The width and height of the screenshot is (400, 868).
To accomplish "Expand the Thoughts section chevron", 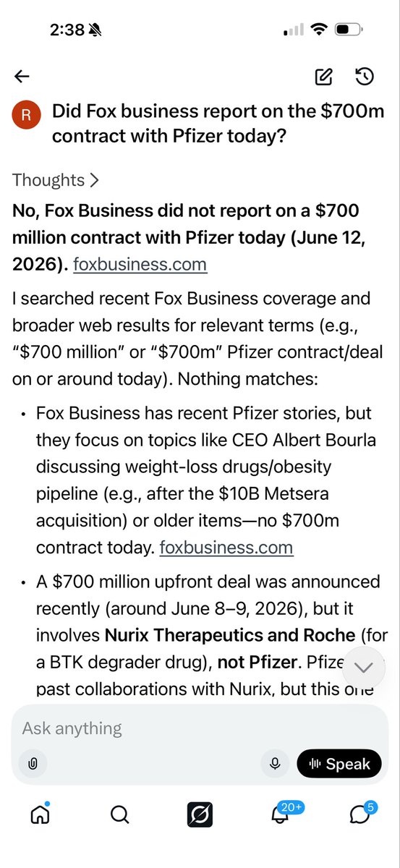I will [x=95, y=180].
